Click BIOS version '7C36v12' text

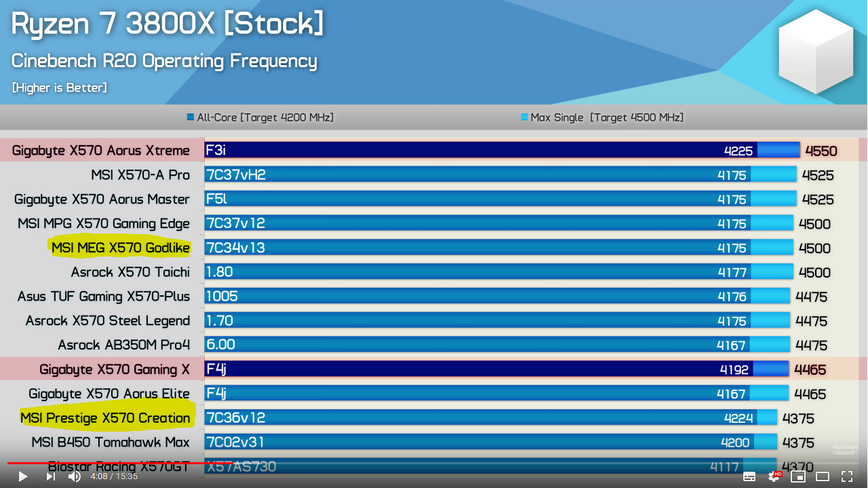click(x=235, y=417)
